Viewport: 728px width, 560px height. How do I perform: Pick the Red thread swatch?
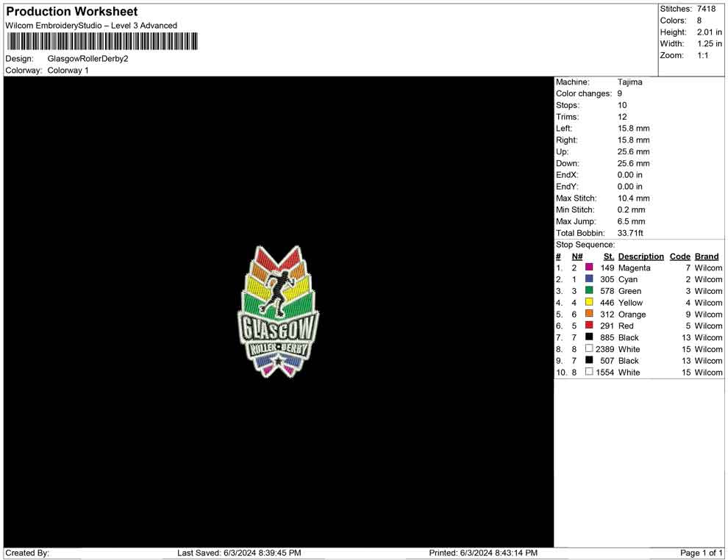point(589,326)
